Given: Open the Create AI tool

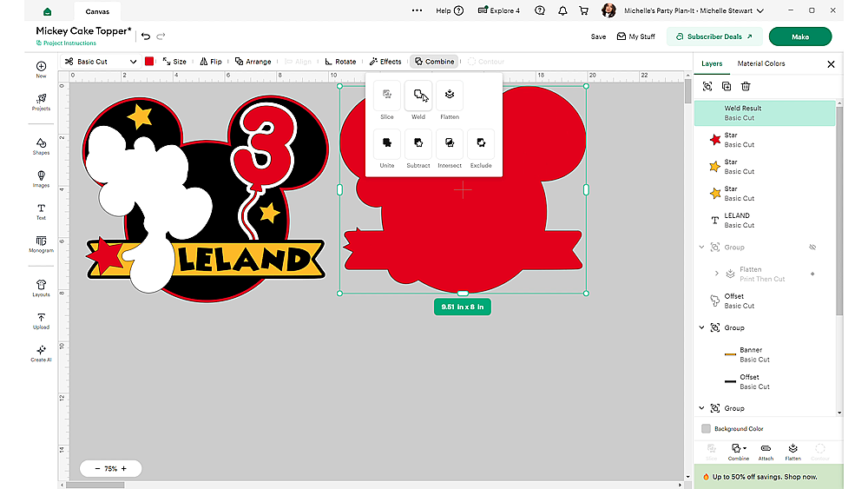Looking at the screenshot, I should [x=41, y=354].
